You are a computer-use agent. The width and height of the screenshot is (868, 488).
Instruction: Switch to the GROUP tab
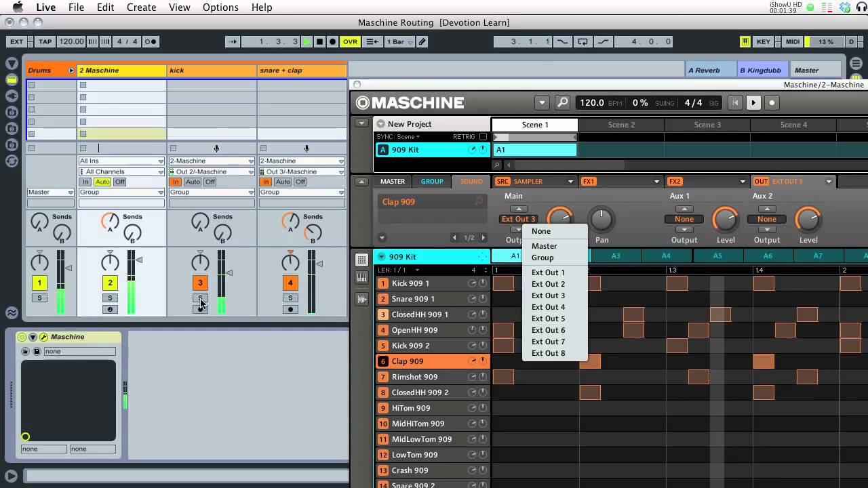tap(432, 182)
